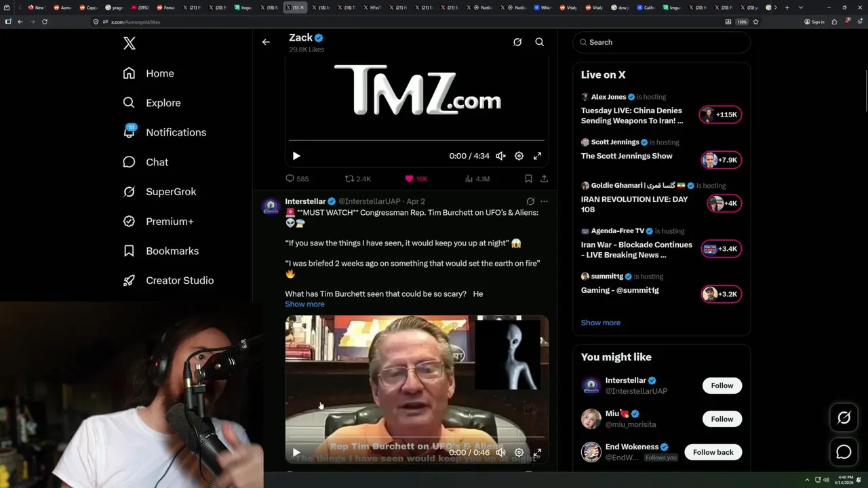The height and width of the screenshot is (488, 868).
Task: Bookmark the TMZ post
Action: pyautogui.click(x=528, y=179)
